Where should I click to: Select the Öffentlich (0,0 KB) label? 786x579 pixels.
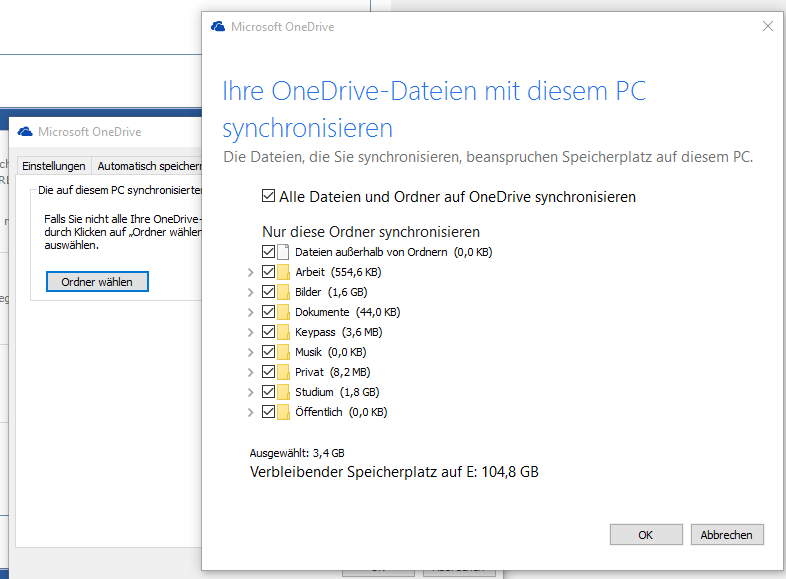(x=341, y=413)
